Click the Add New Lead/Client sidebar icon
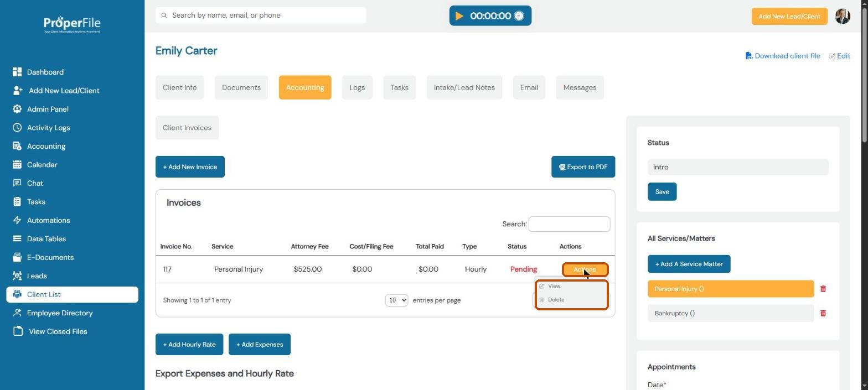The width and height of the screenshot is (868, 390). click(x=17, y=90)
